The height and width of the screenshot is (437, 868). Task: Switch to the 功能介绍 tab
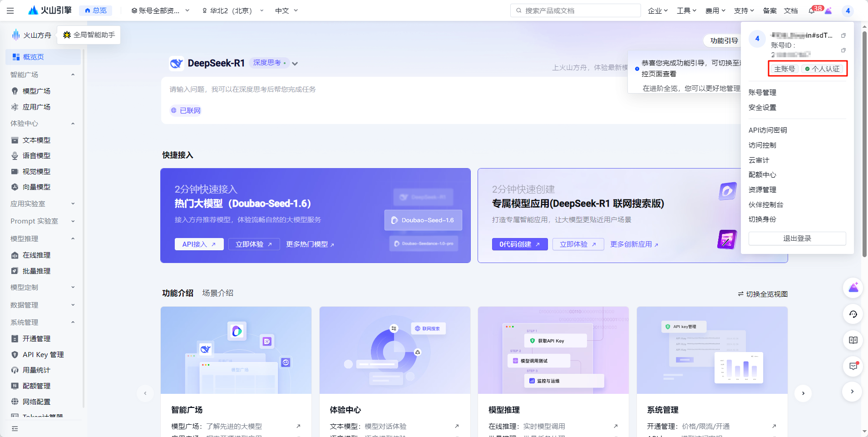point(178,293)
